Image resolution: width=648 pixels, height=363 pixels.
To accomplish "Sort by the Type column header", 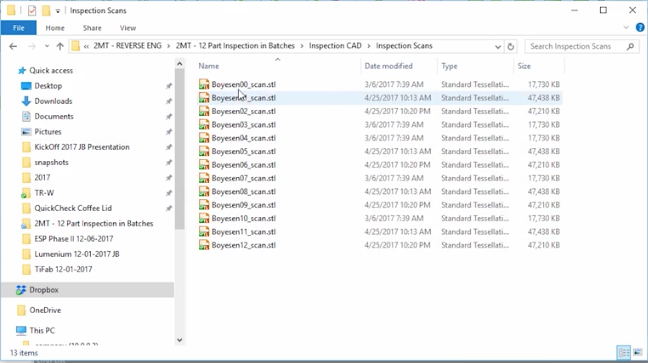I will click(449, 66).
